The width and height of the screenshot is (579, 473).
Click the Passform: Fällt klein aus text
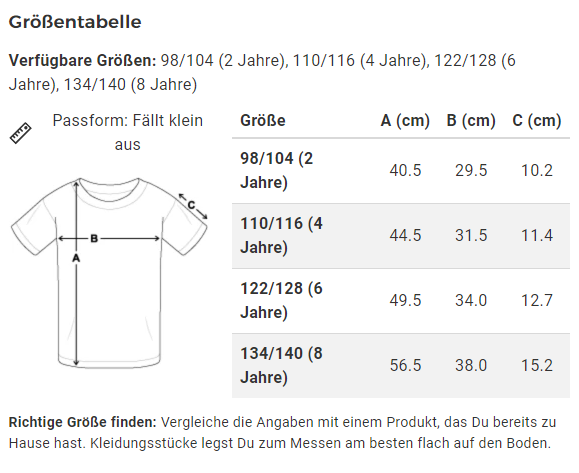127,132
